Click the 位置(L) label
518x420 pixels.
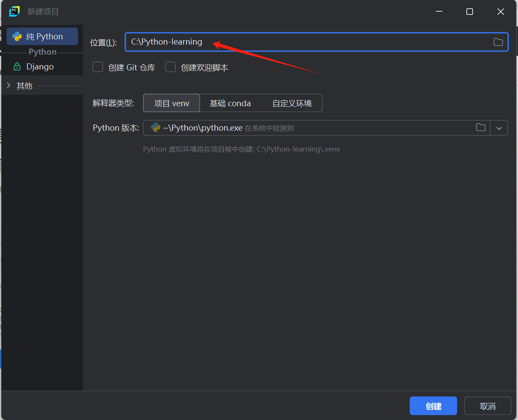click(104, 42)
